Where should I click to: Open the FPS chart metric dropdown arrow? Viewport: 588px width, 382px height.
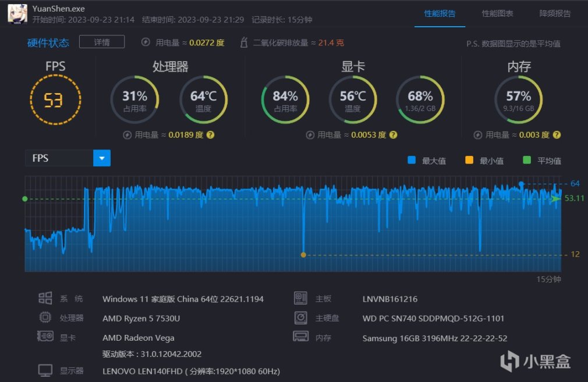[102, 158]
